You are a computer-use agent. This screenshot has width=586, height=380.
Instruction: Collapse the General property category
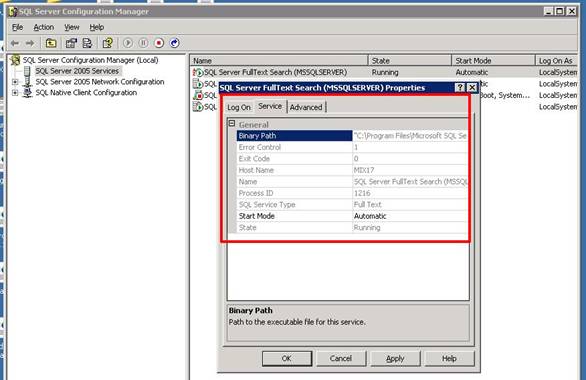[232, 123]
